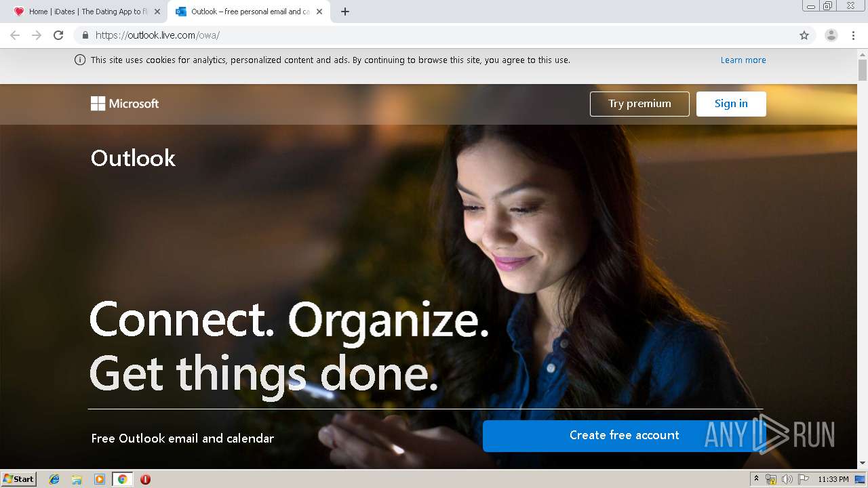
Task: Click the network tray icon
Action: point(771,479)
